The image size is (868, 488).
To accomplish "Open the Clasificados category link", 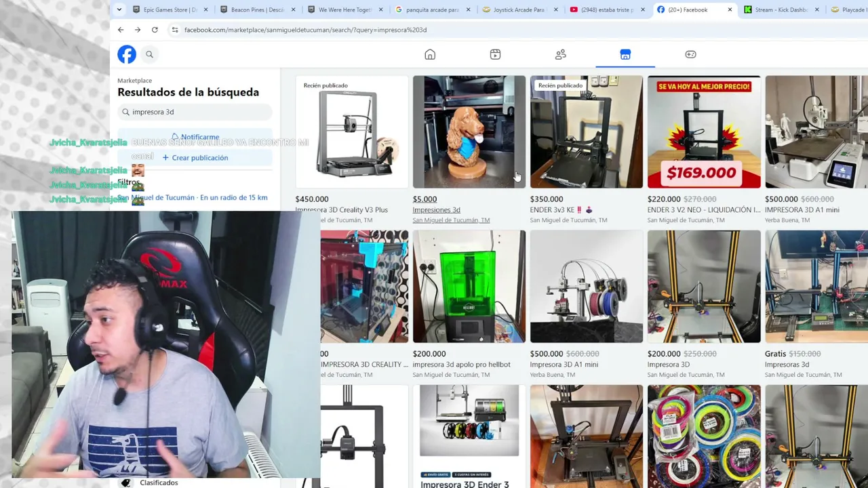I will [159, 483].
